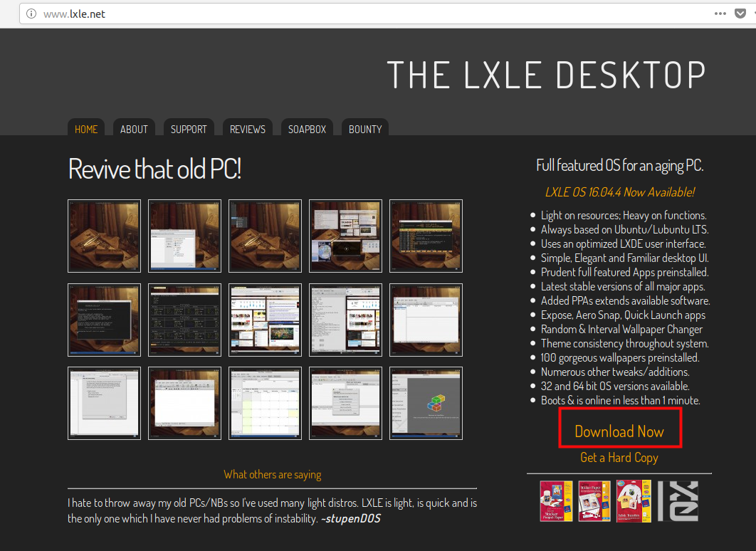Open the REVIEWS tab
This screenshot has width=756, height=551.
[x=247, y=129]
